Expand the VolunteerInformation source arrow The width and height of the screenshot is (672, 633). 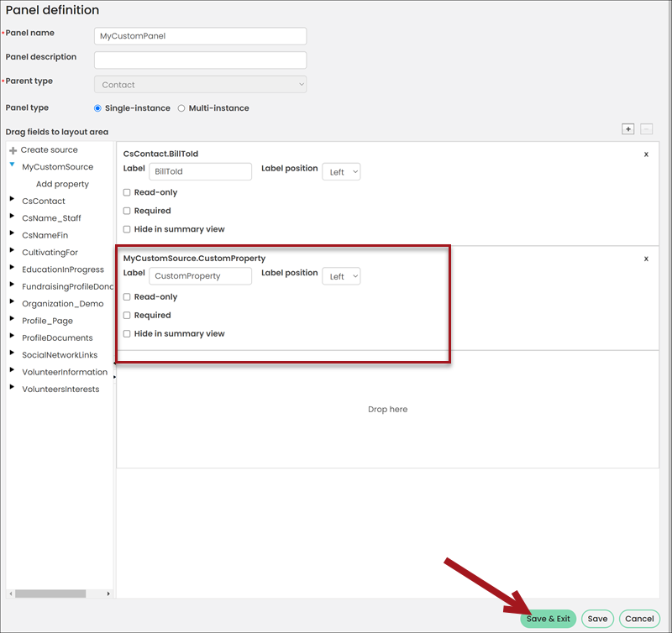pos(12,369)
